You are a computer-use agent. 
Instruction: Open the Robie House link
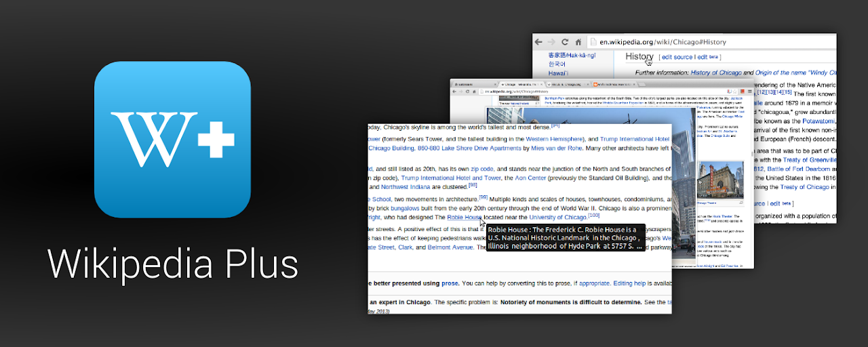pyautogui.click(x=465, y=218)
